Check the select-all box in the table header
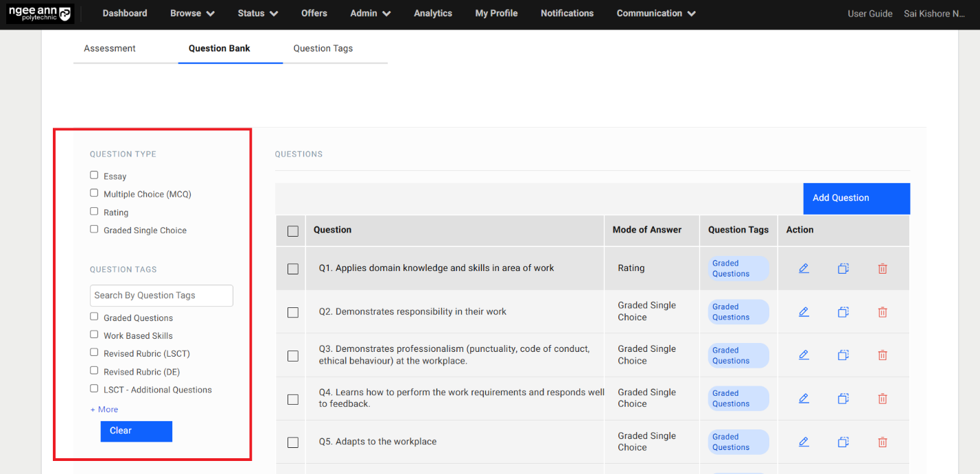Viewport: 980px width, 474px height. click(x=293, y=231)
